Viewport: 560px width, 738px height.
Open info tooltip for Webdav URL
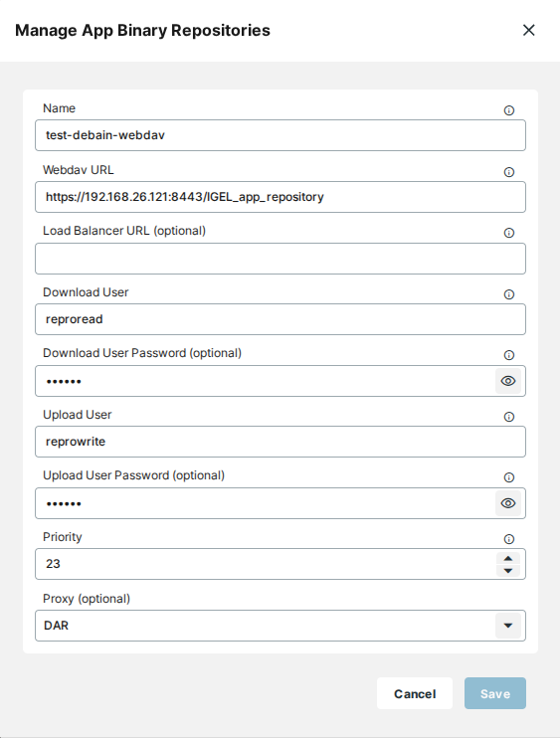(508, 172)
